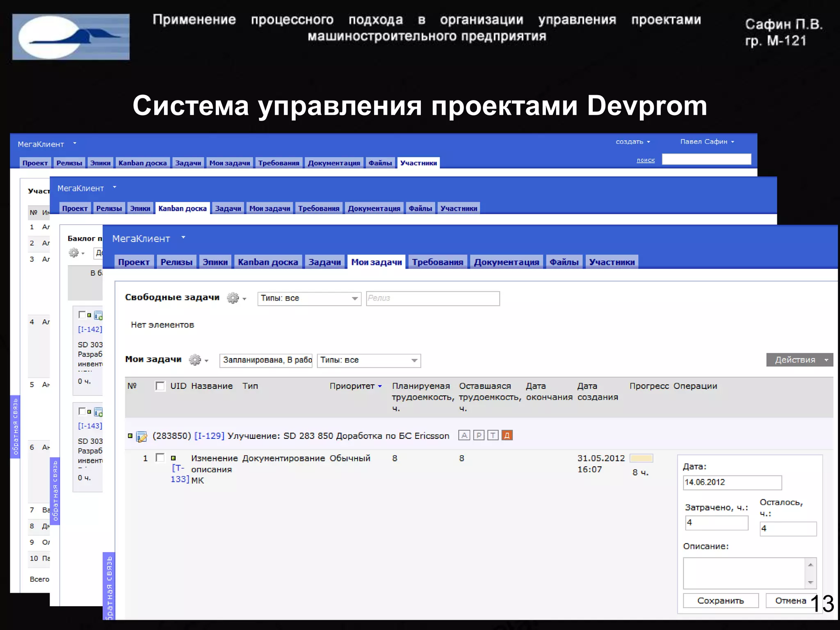The image size is (840, 630).
Task: Open Участники tab in front window
Action: [612, 262]
